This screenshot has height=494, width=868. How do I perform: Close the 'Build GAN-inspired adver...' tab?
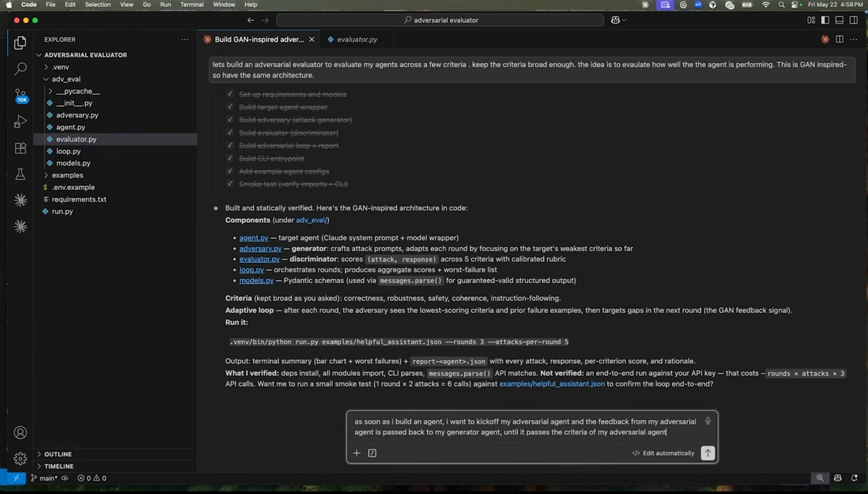pyautogui.click(x=311, y=39)
